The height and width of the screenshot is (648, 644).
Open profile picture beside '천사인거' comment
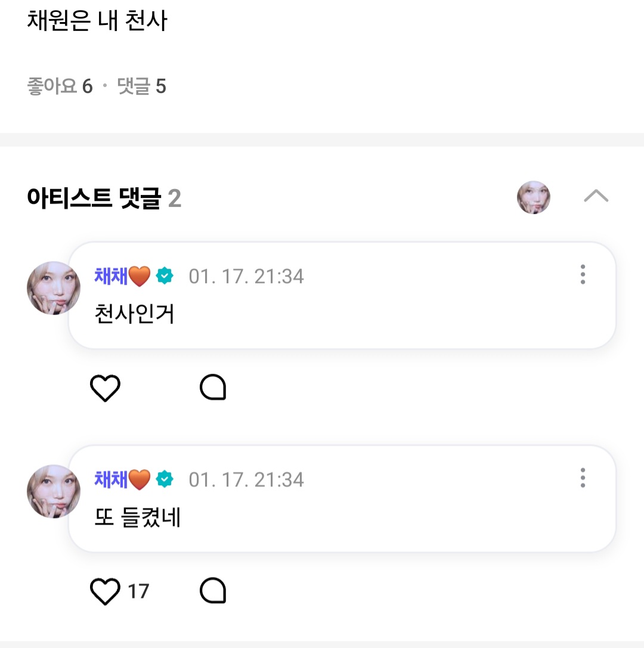(x=53, y=288)
